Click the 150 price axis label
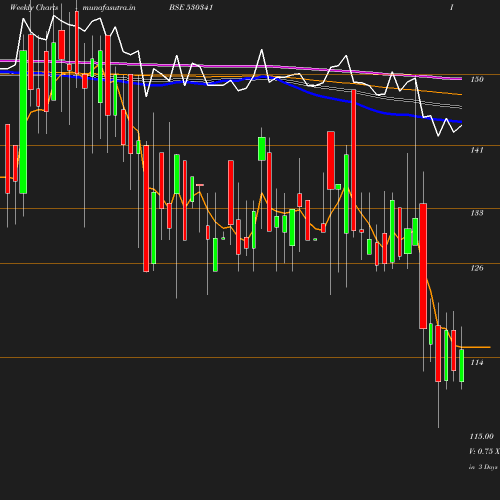 [477, 79]
